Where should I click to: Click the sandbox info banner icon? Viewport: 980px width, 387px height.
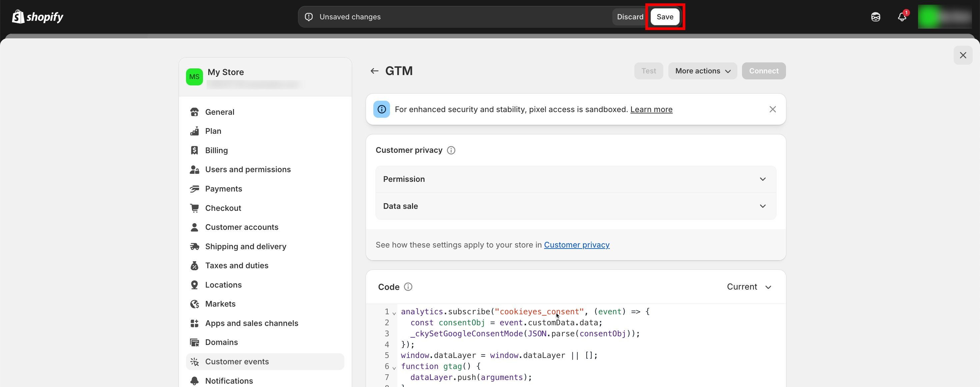pos(382,109)
